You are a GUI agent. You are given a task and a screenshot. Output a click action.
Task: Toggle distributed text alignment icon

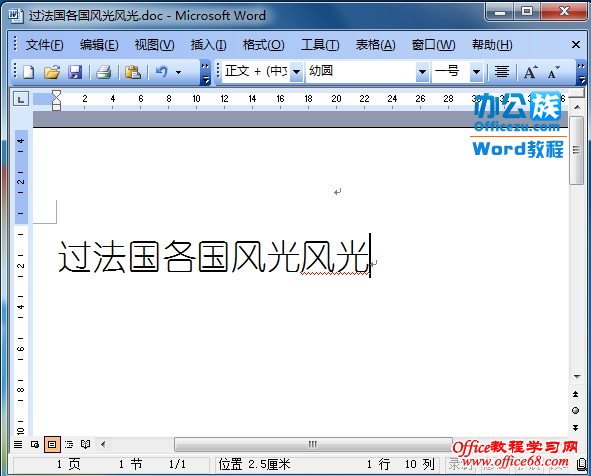tap(502, 72)
